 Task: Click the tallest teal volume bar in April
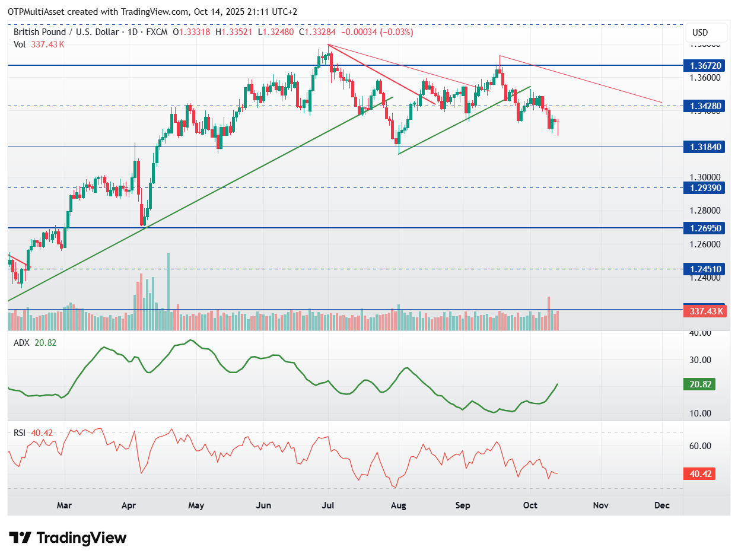[168, 291]
